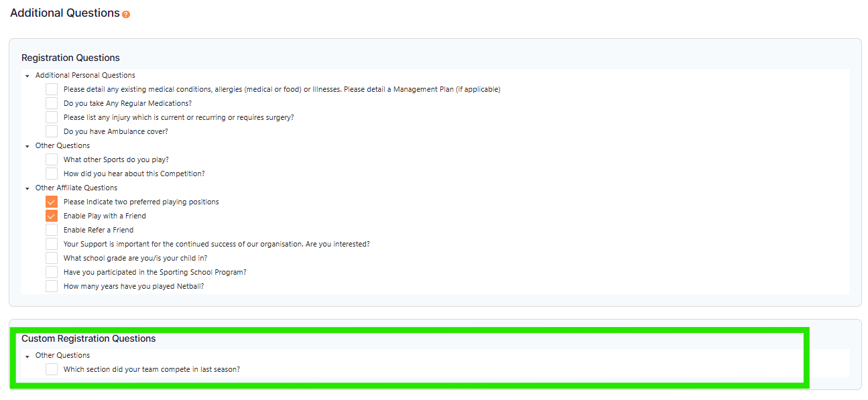Tick 'Which section did your team compete' checkbox

[52, 369]
